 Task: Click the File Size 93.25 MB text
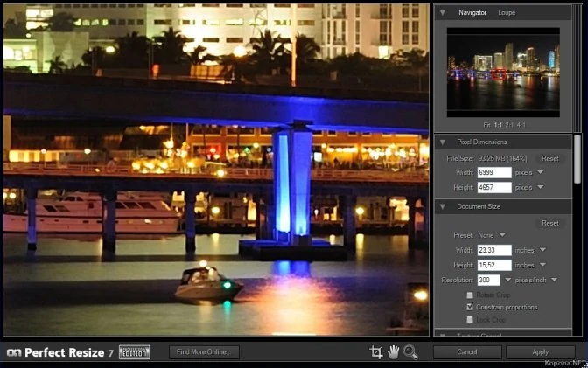(486, 158)
